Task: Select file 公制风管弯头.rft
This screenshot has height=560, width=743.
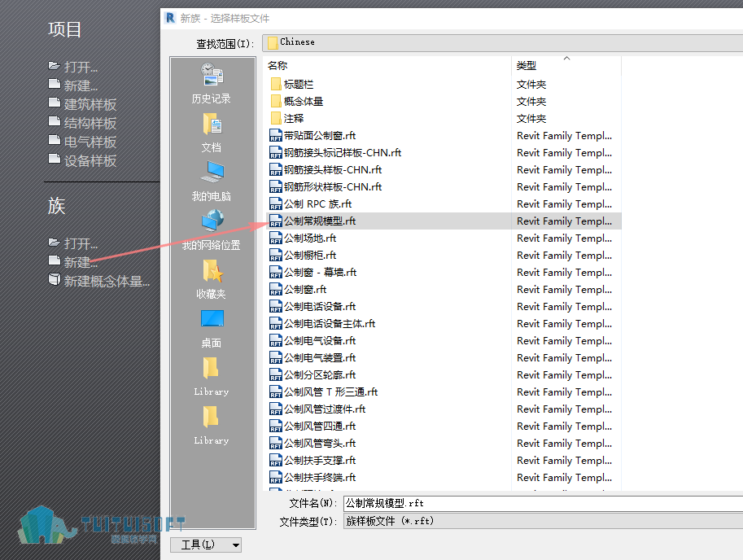Action: [x=312, y=443]
